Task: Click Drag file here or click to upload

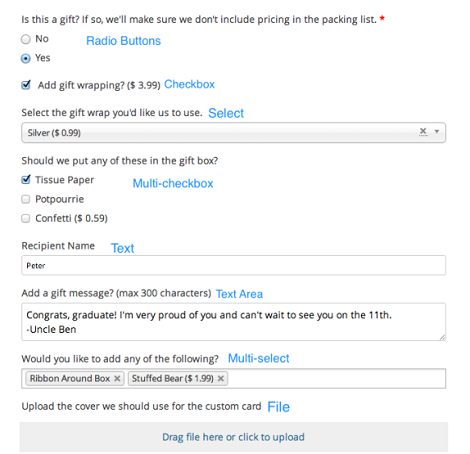Action: [233, 437]
